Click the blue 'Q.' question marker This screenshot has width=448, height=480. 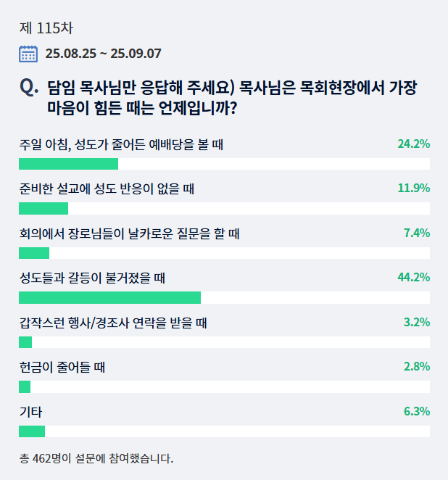tap(30, 88)
